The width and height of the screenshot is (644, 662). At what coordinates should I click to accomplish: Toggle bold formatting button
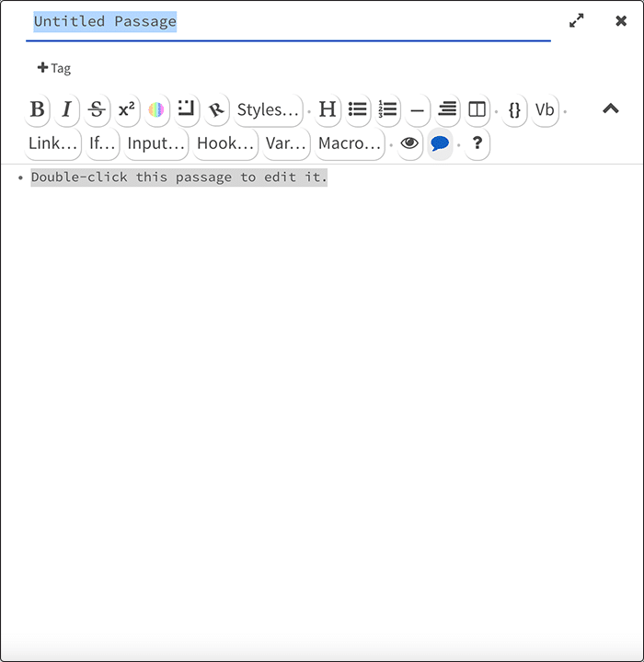click(37, 110)
